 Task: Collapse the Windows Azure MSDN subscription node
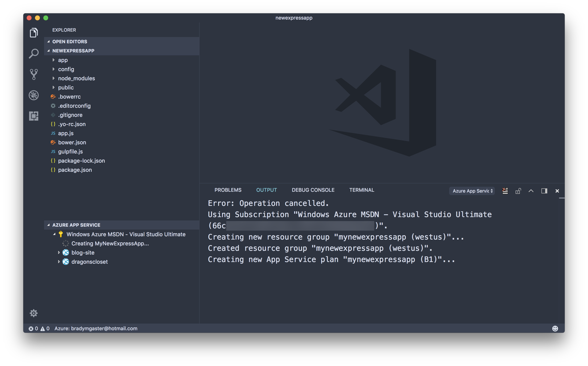tap(54, 234)
